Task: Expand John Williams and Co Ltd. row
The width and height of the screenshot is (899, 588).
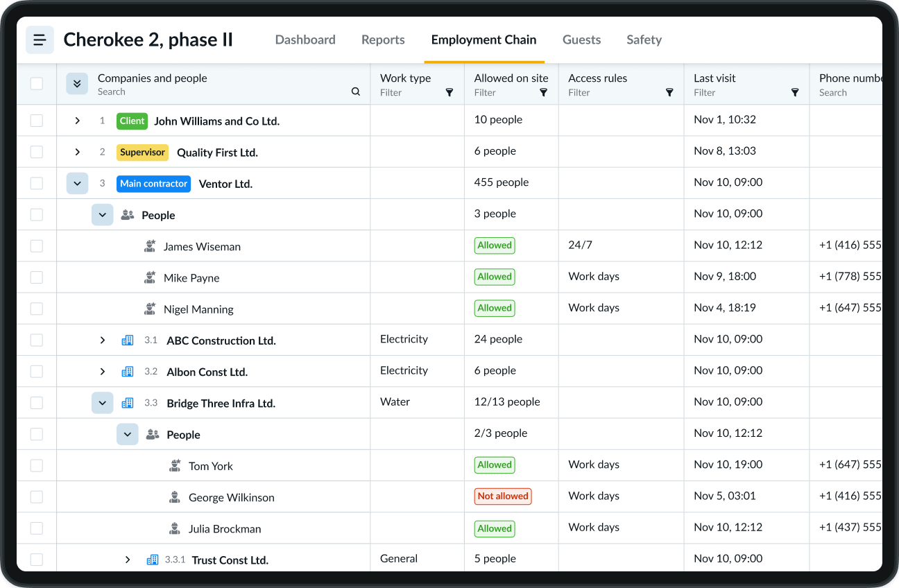Action: tap(77, 121)
